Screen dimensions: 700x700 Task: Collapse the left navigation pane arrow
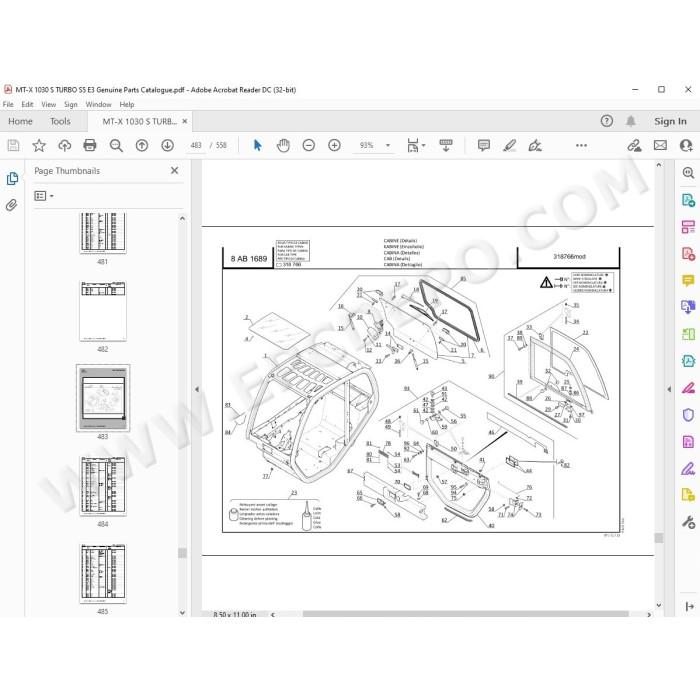[196, 389]
